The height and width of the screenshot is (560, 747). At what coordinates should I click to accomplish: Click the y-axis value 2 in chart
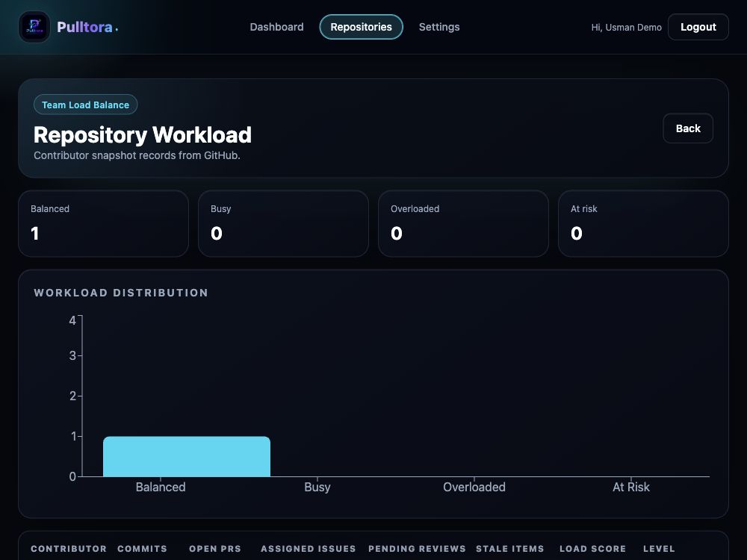pos(72,396)
